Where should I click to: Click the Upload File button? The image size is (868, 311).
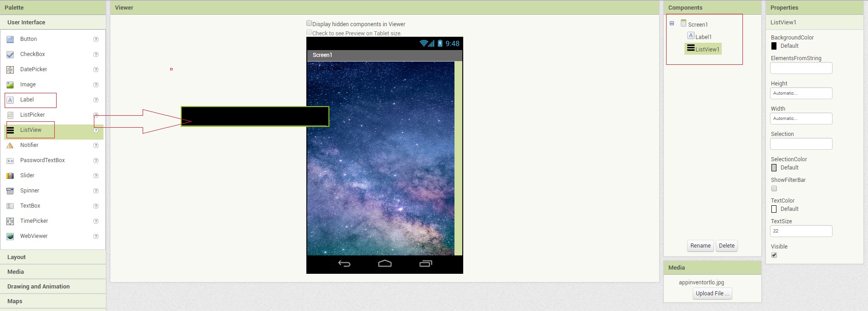(x=712, y=294)
